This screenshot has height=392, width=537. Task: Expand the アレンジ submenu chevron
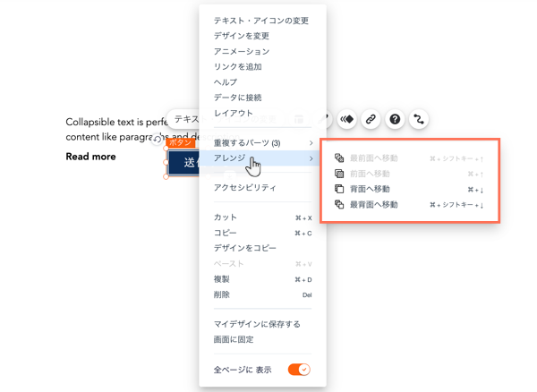pos(311,158)
